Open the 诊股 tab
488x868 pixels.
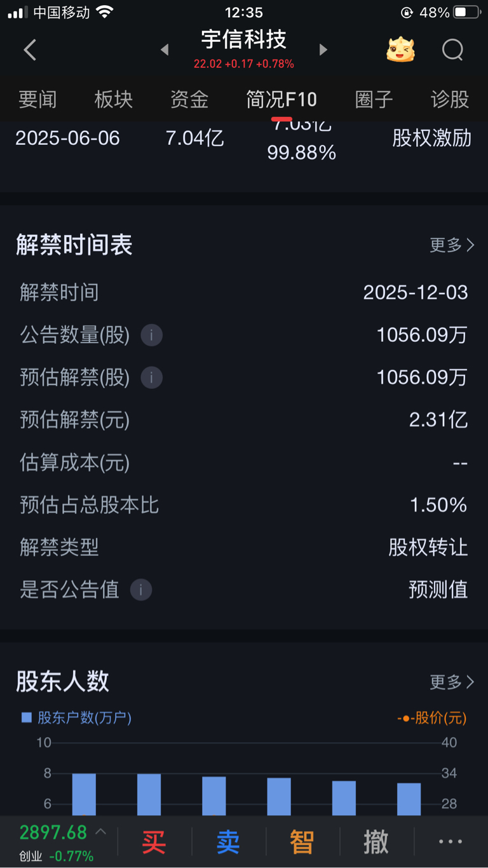(450, 99)
